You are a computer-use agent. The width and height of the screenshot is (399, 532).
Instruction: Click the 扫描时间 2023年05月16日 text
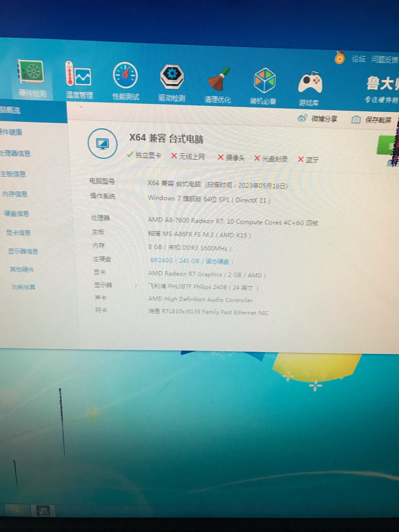[246, 185]
